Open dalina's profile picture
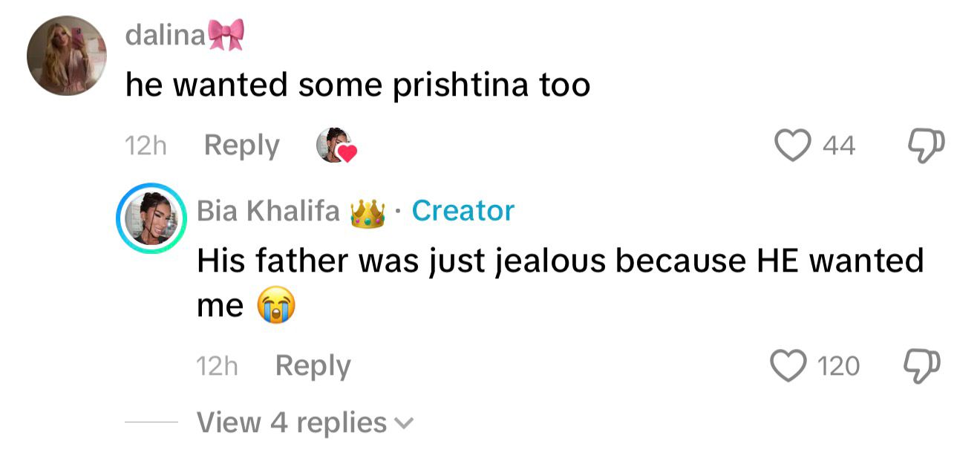980x464 pixels. click(66, 56)
